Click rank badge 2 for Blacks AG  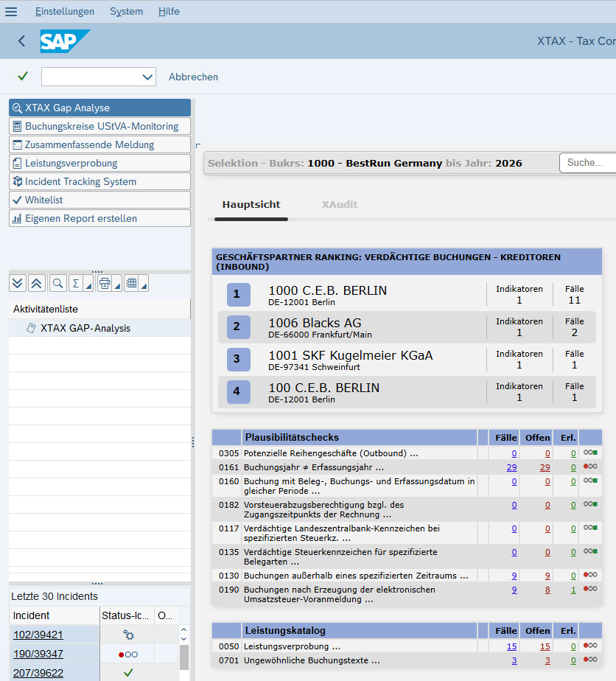tap(238, 327)
